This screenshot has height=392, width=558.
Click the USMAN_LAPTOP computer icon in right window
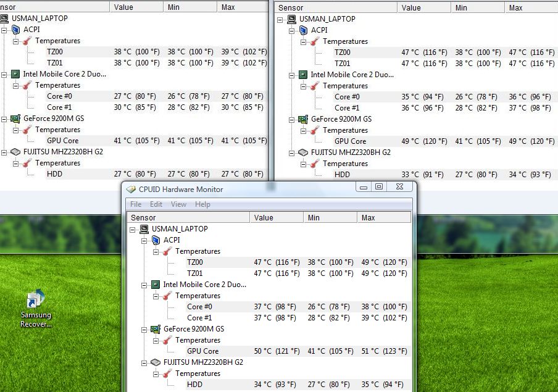(291, 19)
